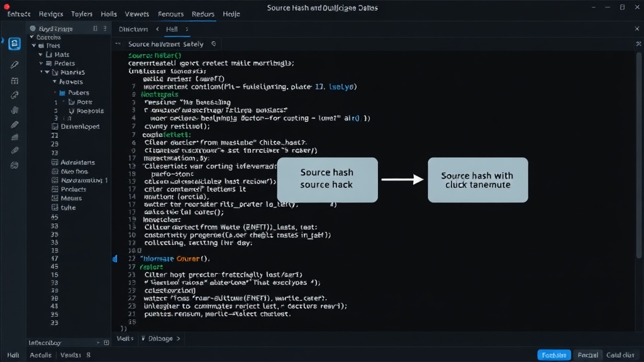Collapse the 'Prdets' folder node
Image resolution: width=644 pixels, height=362 pixels.
pyautogui.click(x=41, y=63)
